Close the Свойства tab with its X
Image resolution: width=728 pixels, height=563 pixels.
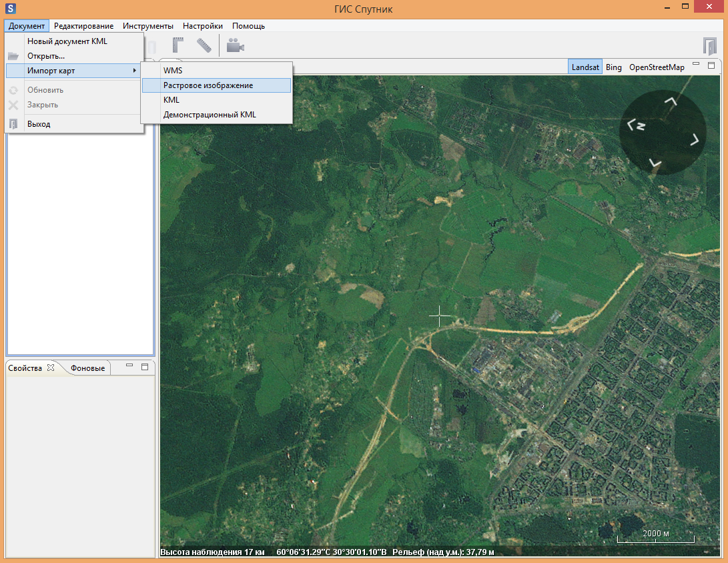[x=51, y=368]
